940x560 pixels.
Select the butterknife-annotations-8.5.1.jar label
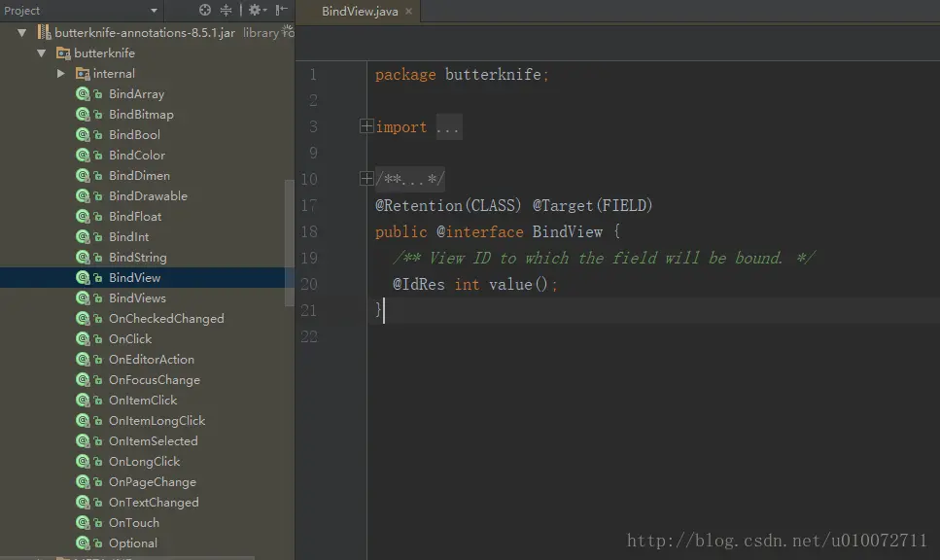pyautogui.click(x=145, y=32)
